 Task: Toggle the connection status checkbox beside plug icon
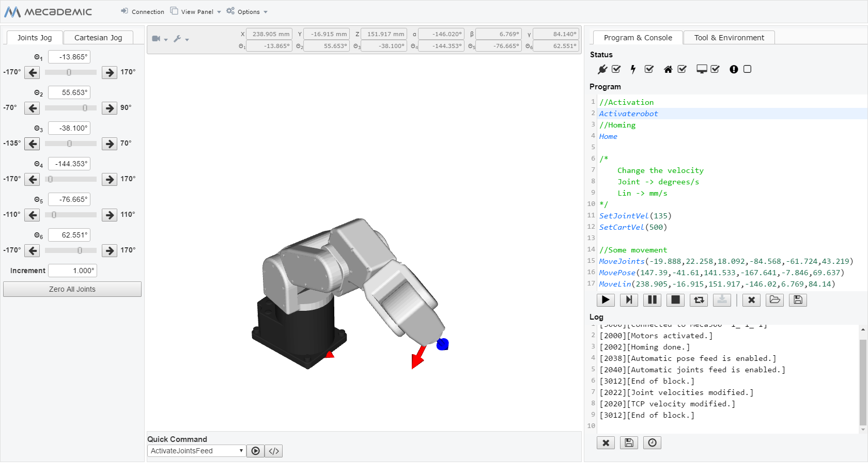point(616,69)
